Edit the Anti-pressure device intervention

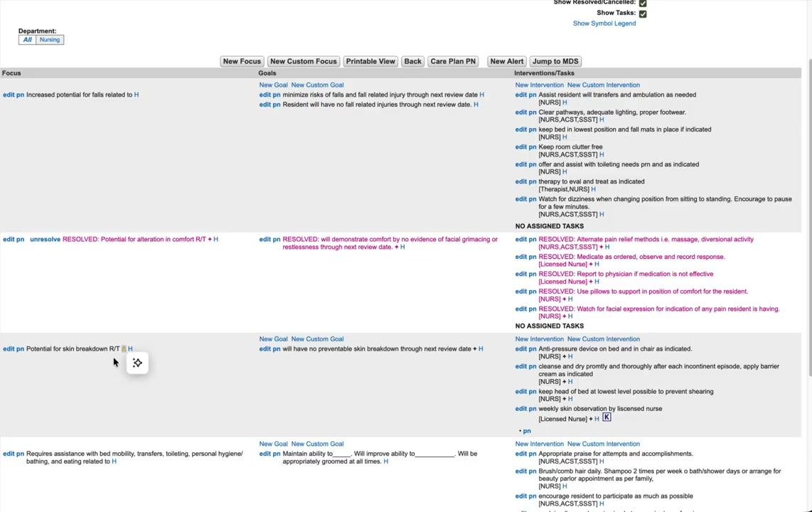coord(521,349)
